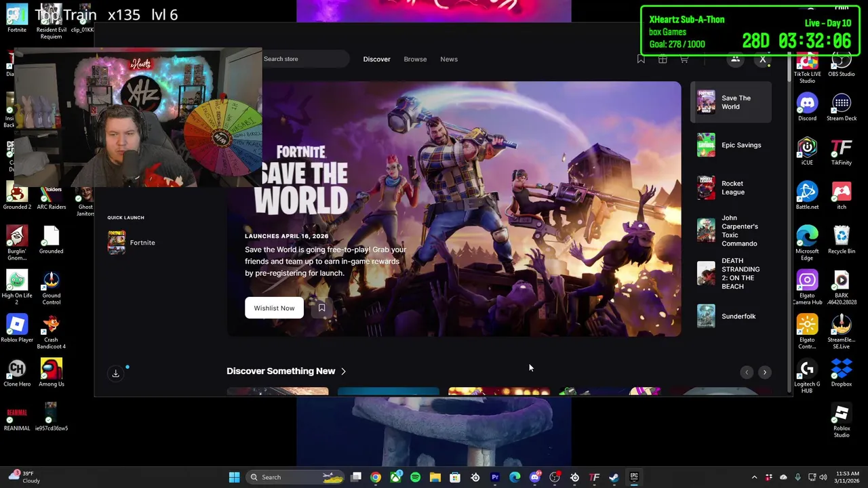Select DEATH STRANDING 2: ON THE BEACH entry
Image resolution: width=868 pixels, height=488 pixels.
pyautogui.click(x=731, y=274)
